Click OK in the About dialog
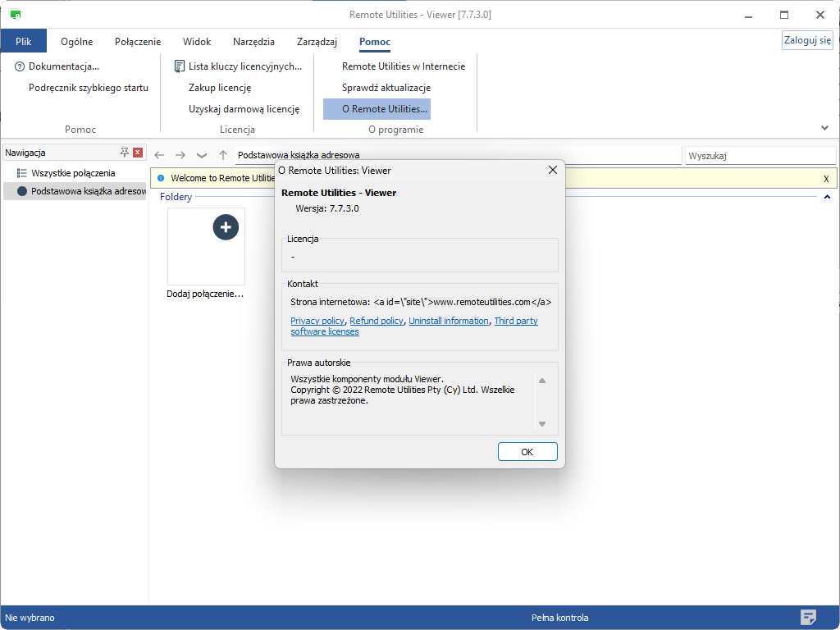Viewport: 840px width, 630px height. click(x=527, y=452)
